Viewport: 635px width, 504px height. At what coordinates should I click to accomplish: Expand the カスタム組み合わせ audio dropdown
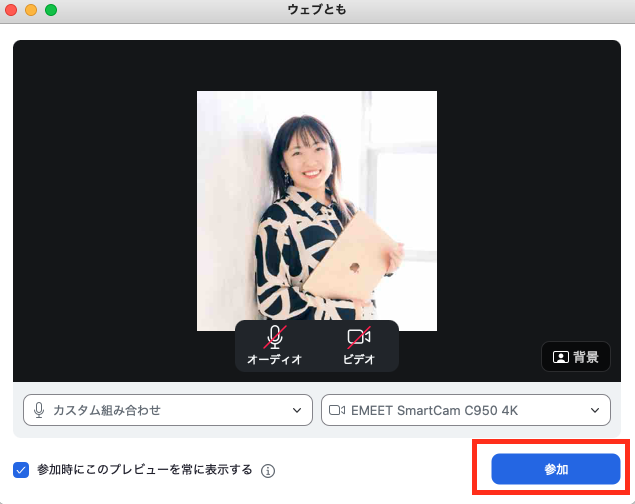(168, 410)
